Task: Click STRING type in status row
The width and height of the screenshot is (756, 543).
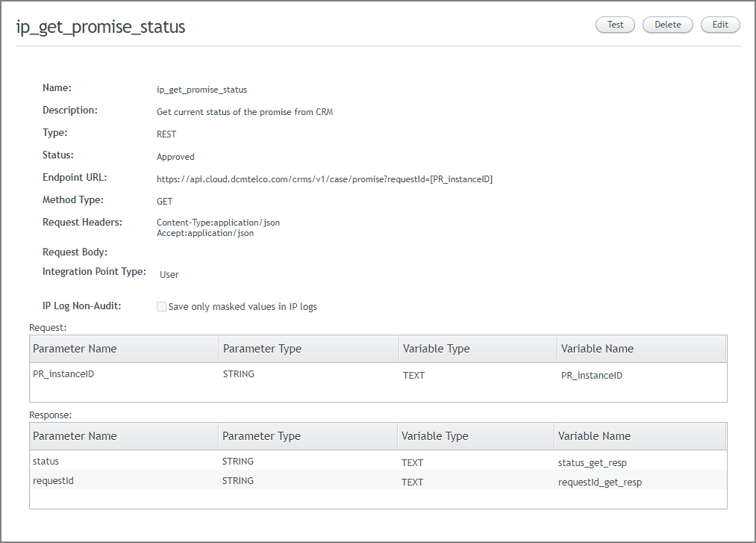Action: [238, 462]
